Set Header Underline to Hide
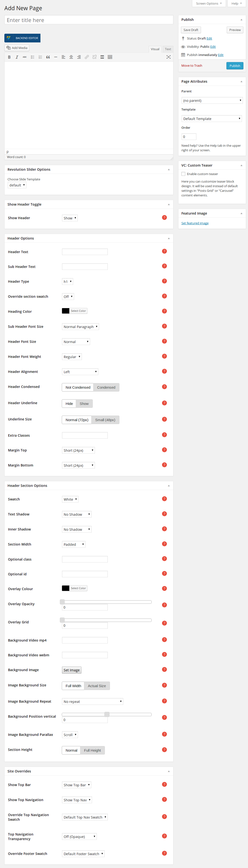The image size is (248, 868). 69,403
